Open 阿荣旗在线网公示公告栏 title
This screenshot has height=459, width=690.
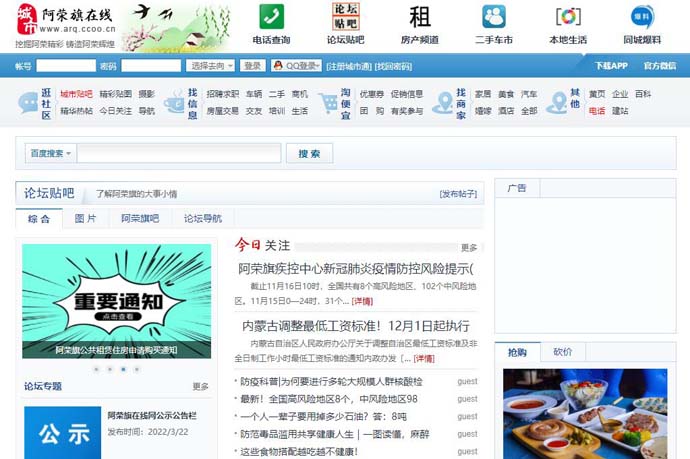point(152,415)
